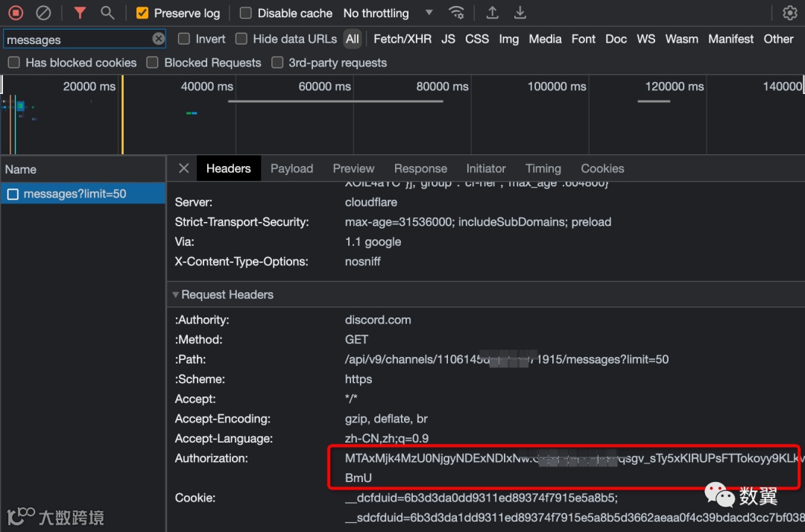The width and height of the screenshot is (805, 532).
Task: Check the Invert filter option
Action: 184,39
